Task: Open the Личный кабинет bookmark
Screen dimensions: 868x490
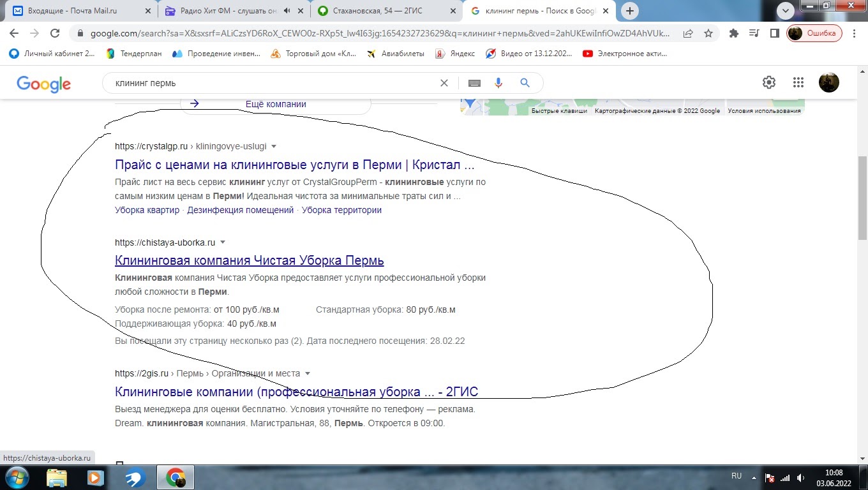Action: point(52,54)
